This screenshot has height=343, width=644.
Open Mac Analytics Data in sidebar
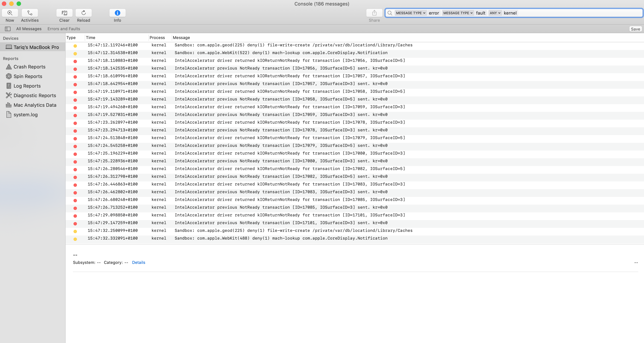tap(35, 105)
